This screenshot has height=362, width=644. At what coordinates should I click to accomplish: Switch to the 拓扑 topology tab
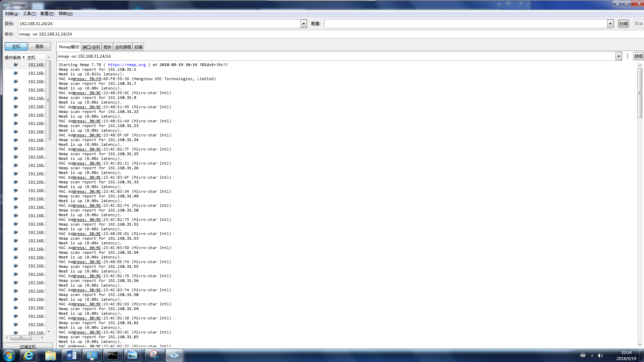(x=107, y=47)
